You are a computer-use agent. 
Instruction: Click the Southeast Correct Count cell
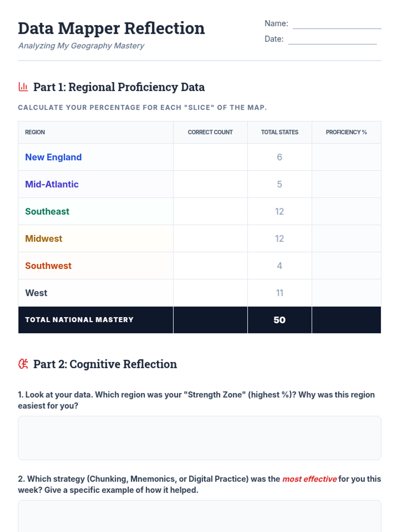click(x=210, y=211)
